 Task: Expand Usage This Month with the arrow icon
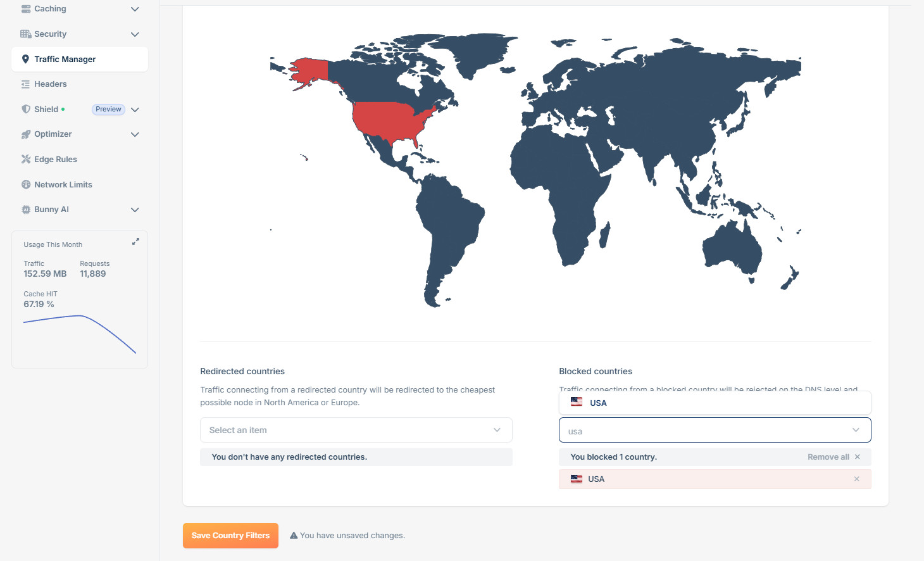pyautogui.click(x=135, y=241)
